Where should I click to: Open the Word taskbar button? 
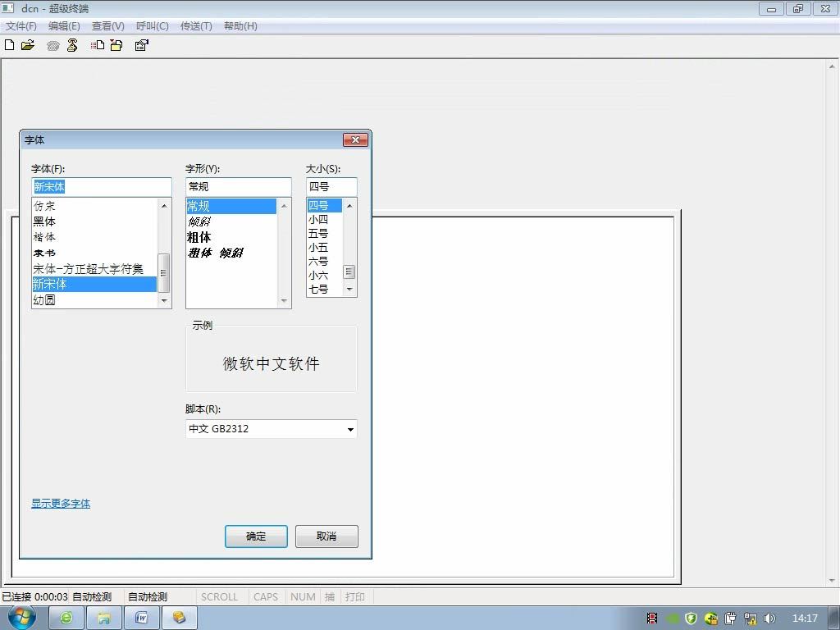141,618
